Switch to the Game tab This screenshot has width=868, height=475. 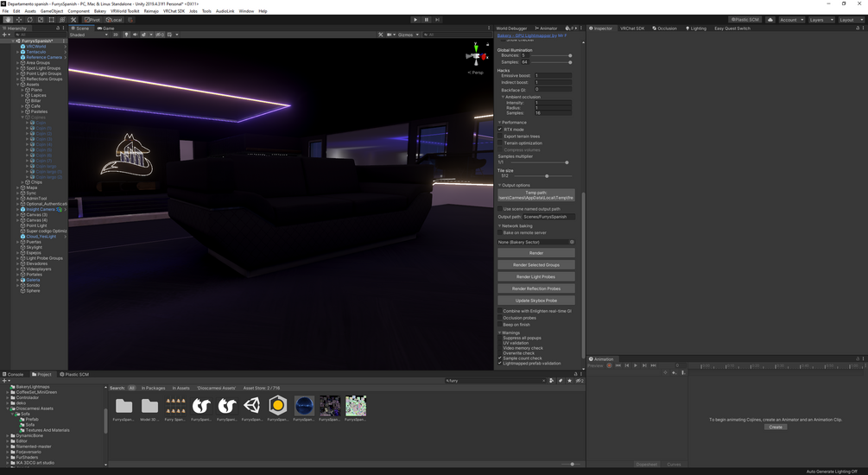[105, 28]
